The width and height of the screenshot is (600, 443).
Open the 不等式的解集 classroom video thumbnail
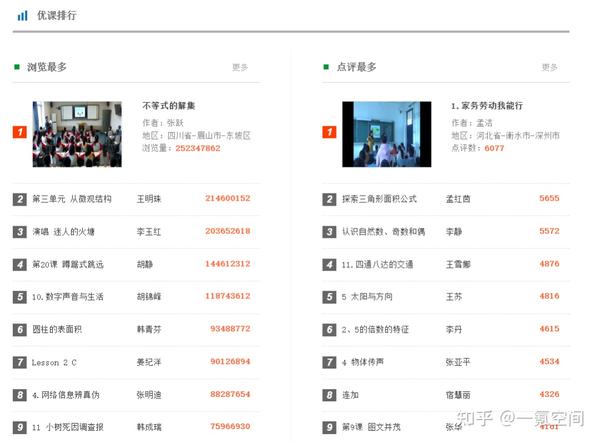tap(77, 134)
